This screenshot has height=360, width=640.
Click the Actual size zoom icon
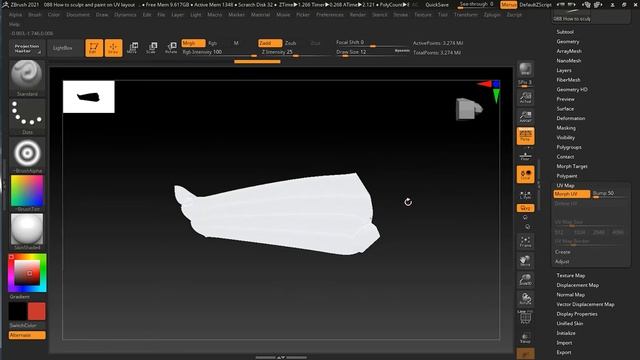coord(525,97)
